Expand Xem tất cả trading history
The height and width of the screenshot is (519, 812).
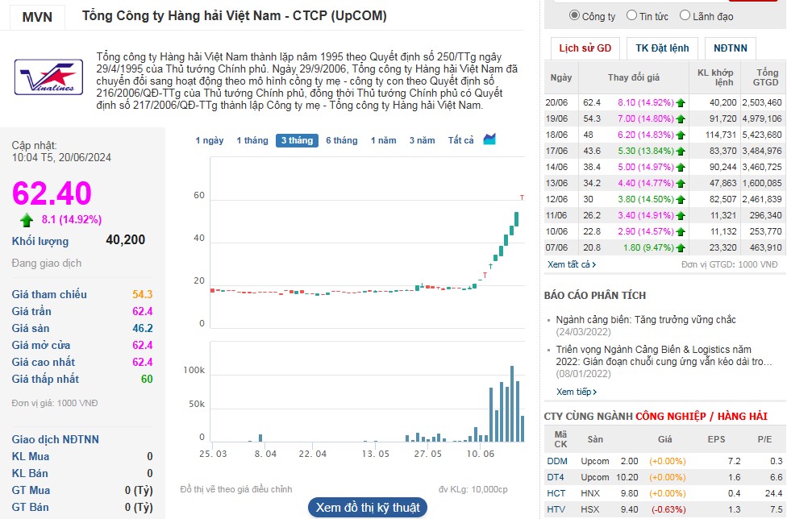coord(572,264)
